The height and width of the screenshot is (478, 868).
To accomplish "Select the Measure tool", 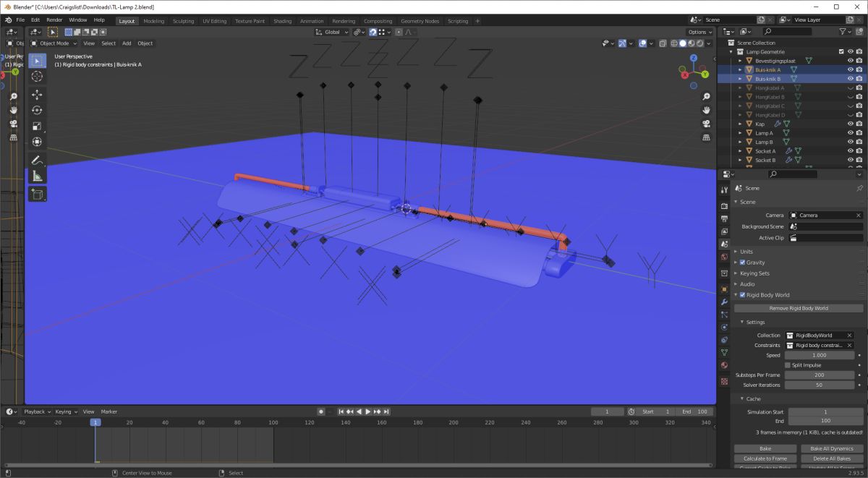I will [37, 176].
